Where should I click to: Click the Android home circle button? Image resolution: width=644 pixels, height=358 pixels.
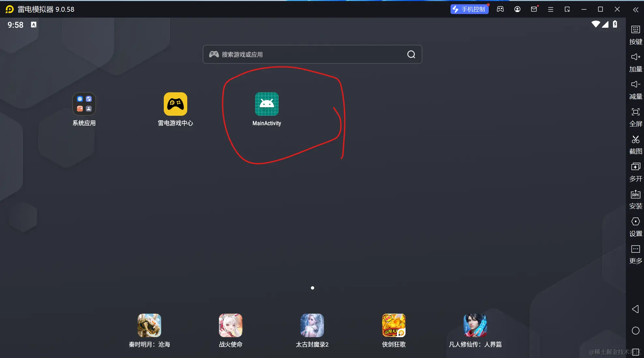pyautogui.click(x=636, y=331)
